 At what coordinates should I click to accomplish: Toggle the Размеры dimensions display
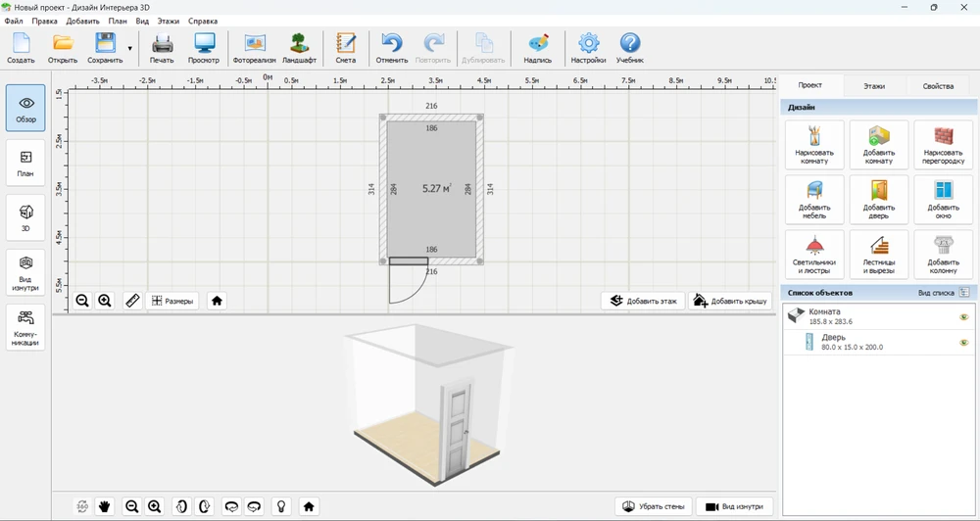[172, 301]
